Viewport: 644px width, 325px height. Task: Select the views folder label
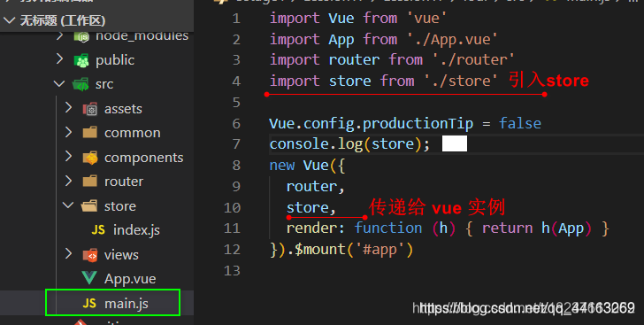[121, 255]
